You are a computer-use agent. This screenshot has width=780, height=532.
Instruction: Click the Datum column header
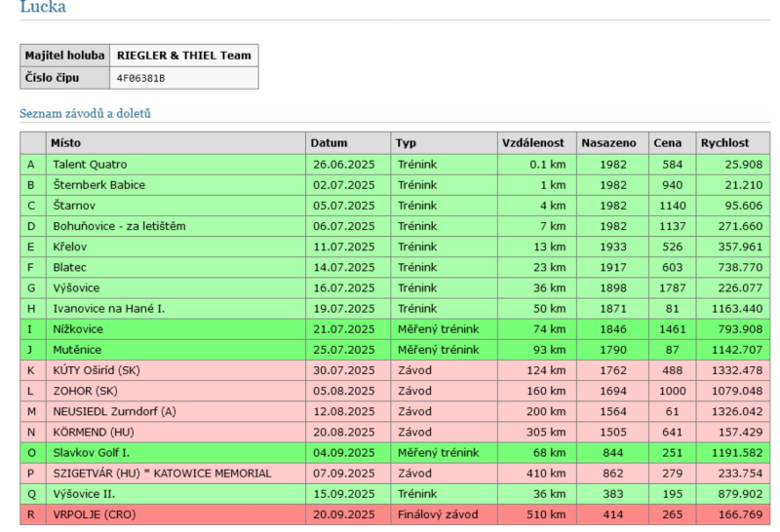pos(329,143)
